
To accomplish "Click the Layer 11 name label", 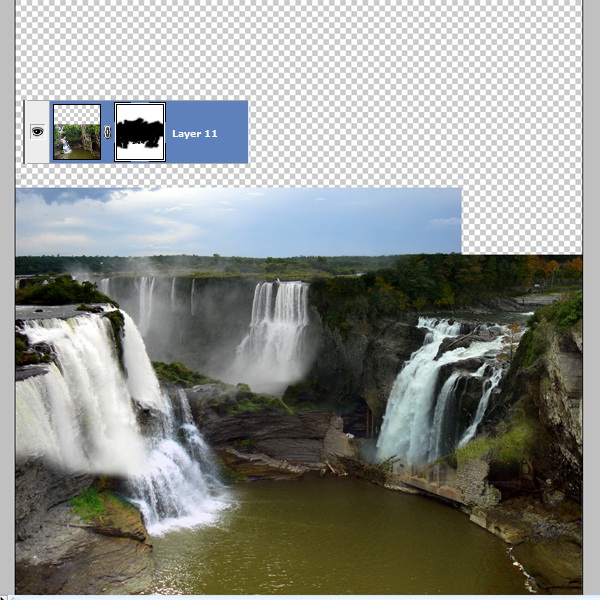I will (194, 132).
